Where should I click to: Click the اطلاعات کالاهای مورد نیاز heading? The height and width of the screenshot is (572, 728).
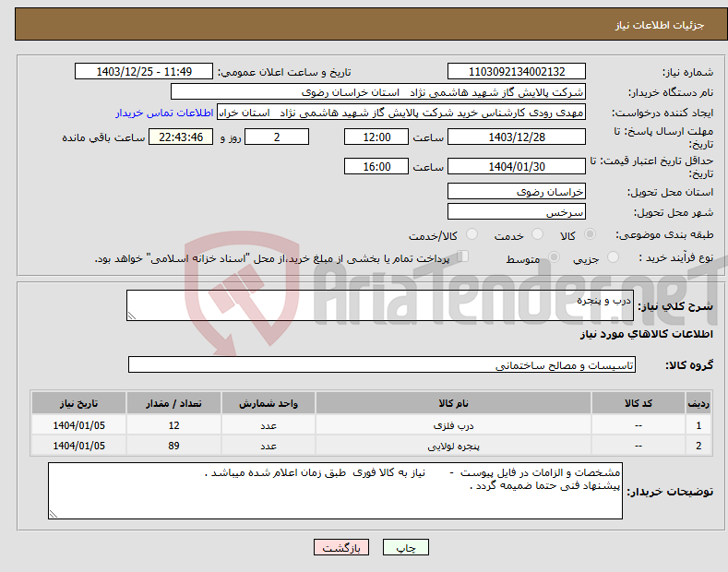646,334
